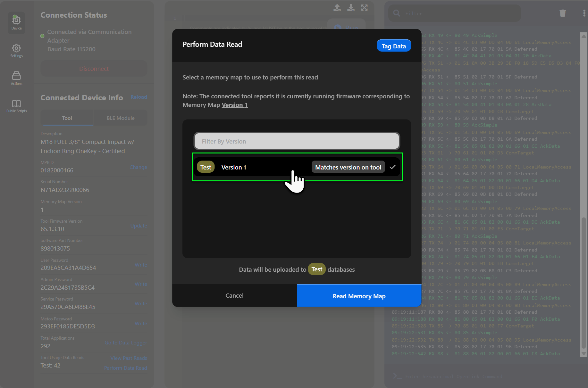Click the search icon in the log filter
Viewport: 588px width, 388px height.
(x=397, y=13)
